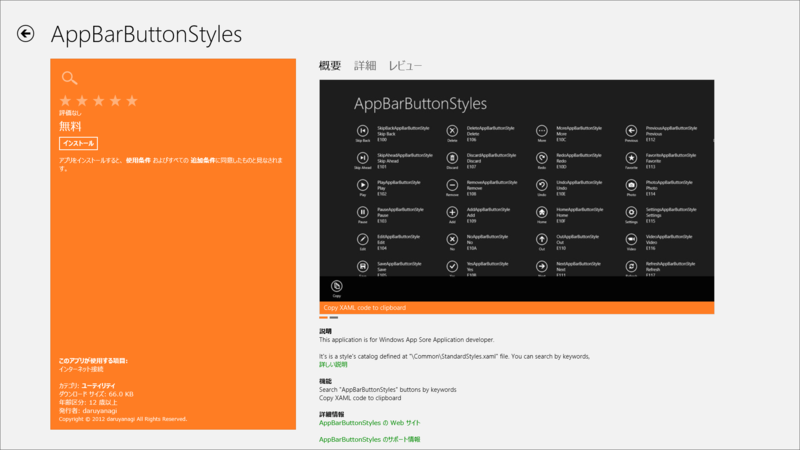This screenshot has height=450, width=800.
Task: Click the Previous arrow icon in preview
Action: (631, 131)
